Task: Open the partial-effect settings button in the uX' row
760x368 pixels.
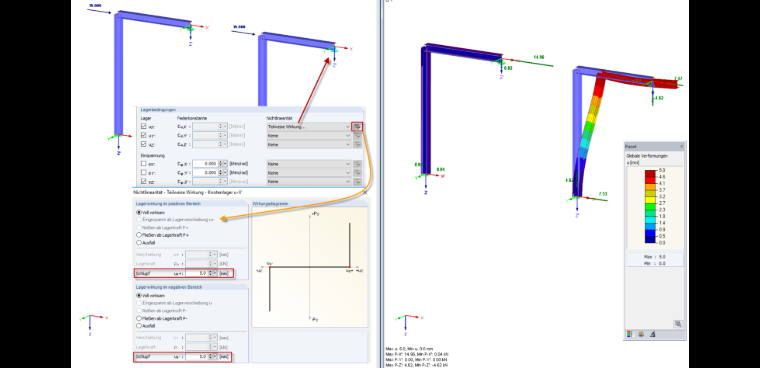Action: pos(357,127)
